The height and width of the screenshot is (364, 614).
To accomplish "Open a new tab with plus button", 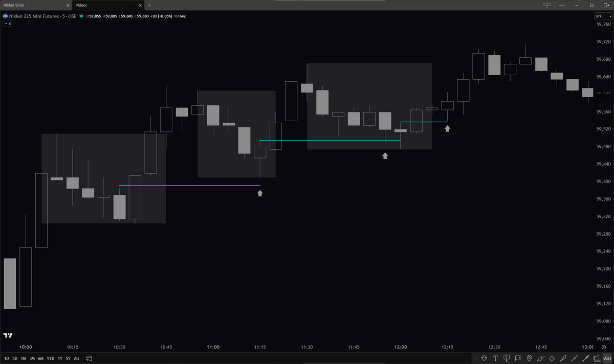I will (149, 5).
